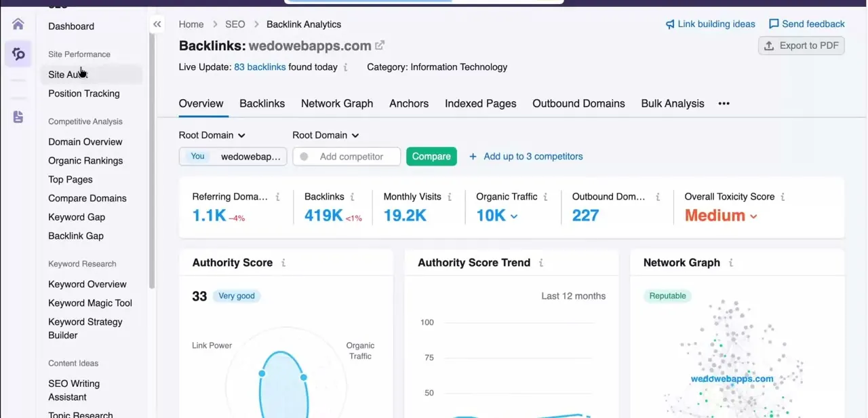Click the green Compare button
Viewport: 868px width, 418px height.
[431, 157]
